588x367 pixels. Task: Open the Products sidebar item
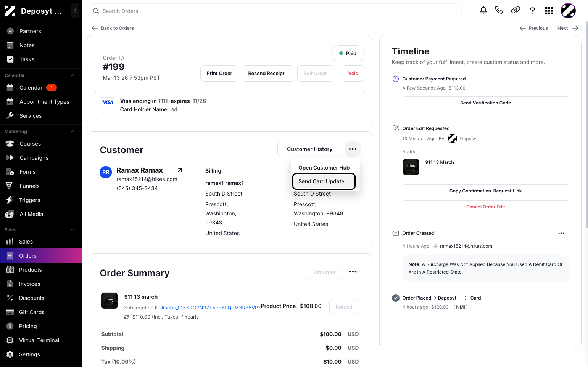point(41,270)
